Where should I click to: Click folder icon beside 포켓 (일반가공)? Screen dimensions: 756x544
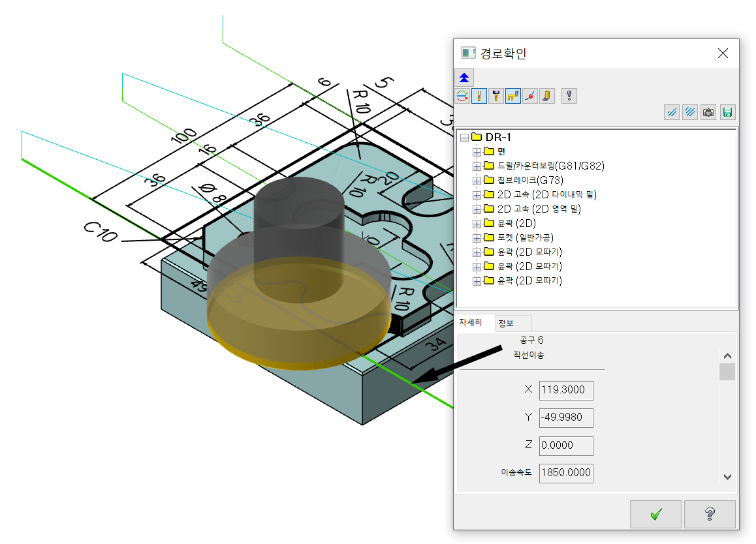[489, 237]
